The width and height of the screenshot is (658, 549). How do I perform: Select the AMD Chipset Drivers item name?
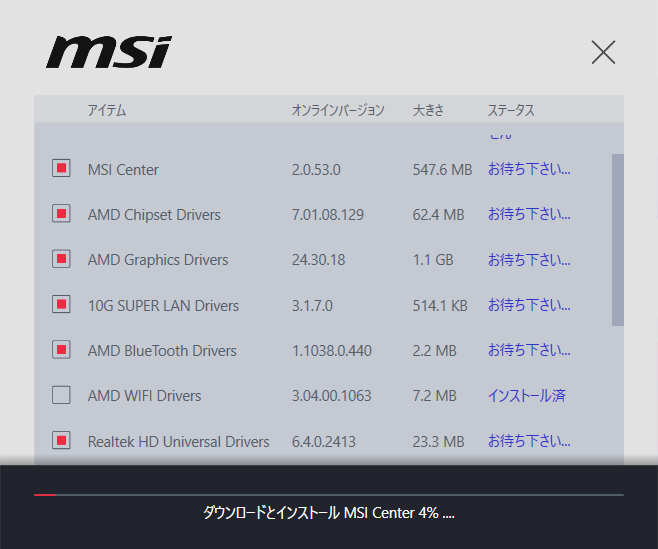pyautogui.click(x=154, y=215)
